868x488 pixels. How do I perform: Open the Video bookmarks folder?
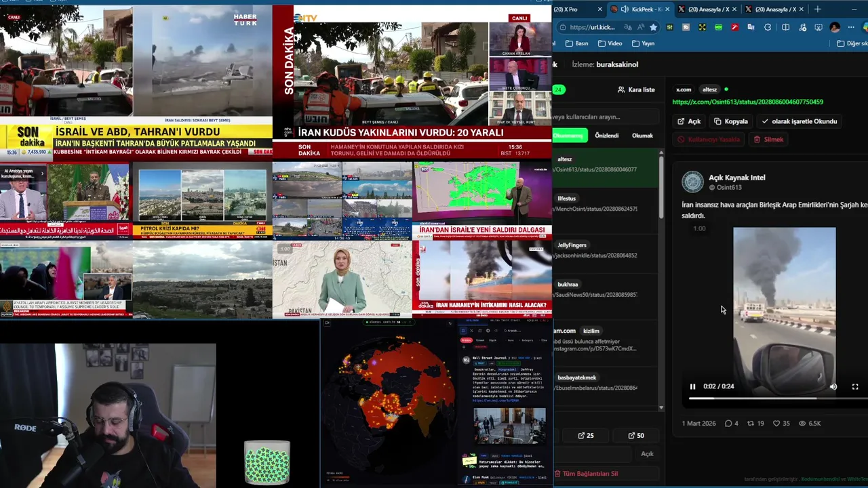click(610, 43)
